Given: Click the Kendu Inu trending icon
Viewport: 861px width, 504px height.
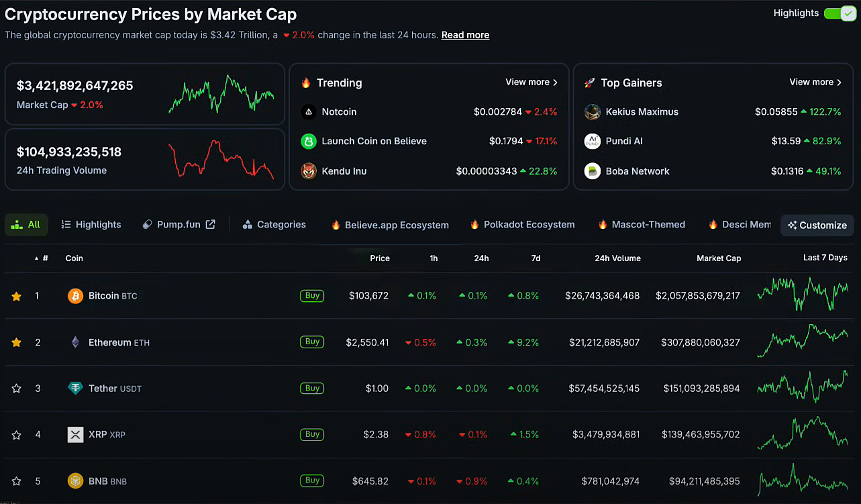Looking at the screenshot, I should tap(309, 171).
